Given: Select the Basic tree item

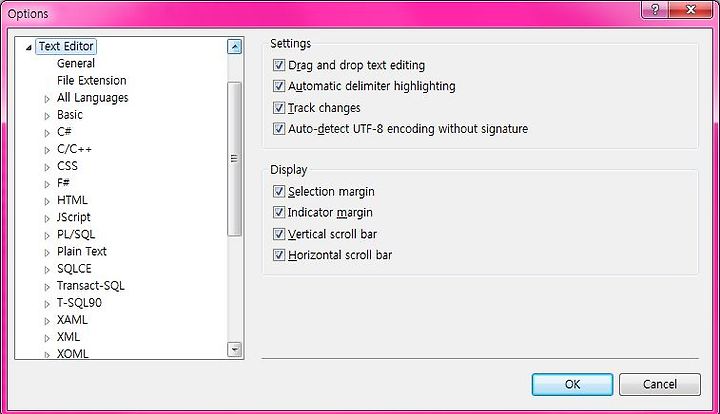Looking at the screenshot, I should (x=70, y=115).
